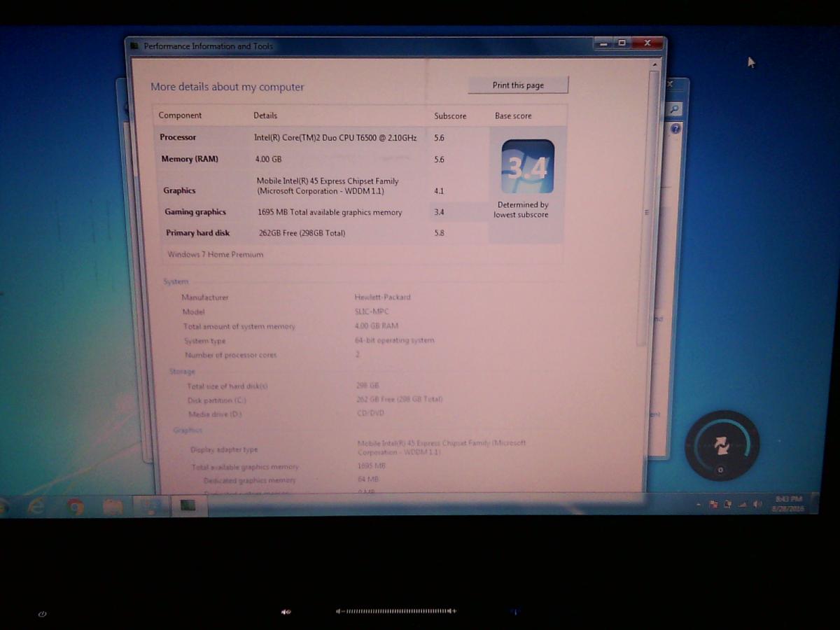The image size is (840, 630).
Task: Check the network signal tray icon
Action: (x=742, y=504)
